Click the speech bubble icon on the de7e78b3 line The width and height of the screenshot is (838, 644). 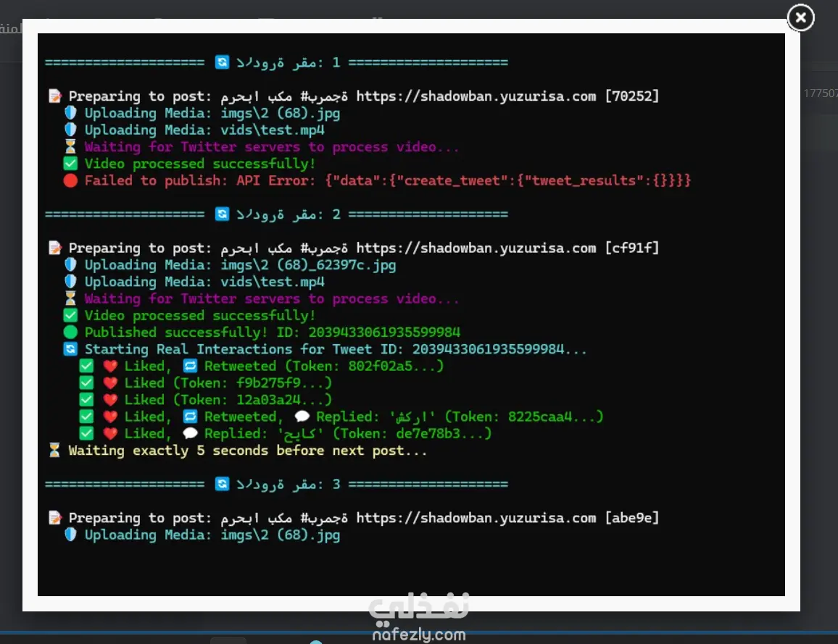point(190,434)
